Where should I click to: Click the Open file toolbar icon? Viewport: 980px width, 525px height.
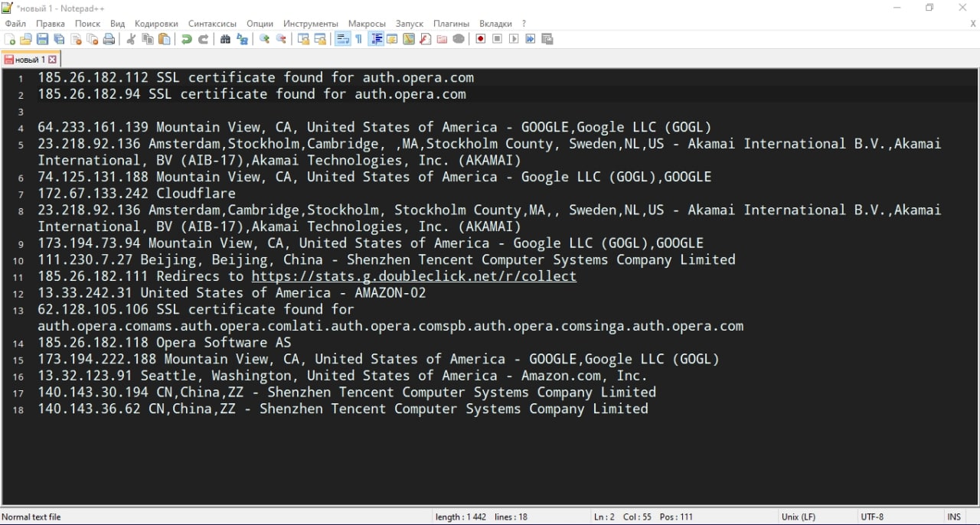[26, 39]
